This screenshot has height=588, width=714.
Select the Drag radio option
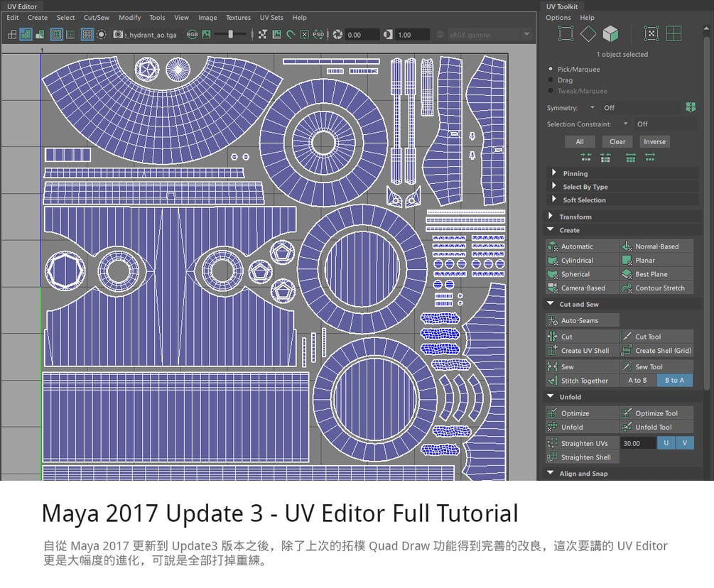[x=551, y=80]
